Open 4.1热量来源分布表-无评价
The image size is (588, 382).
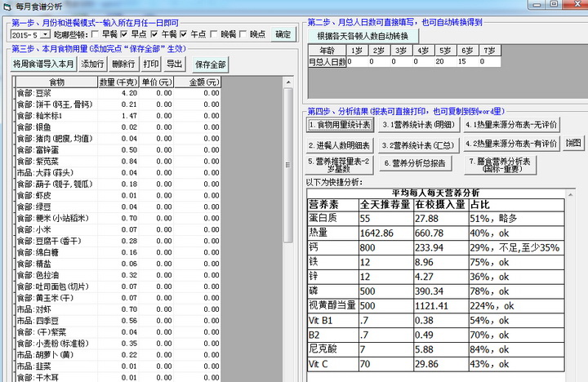(x=511, y=125)
